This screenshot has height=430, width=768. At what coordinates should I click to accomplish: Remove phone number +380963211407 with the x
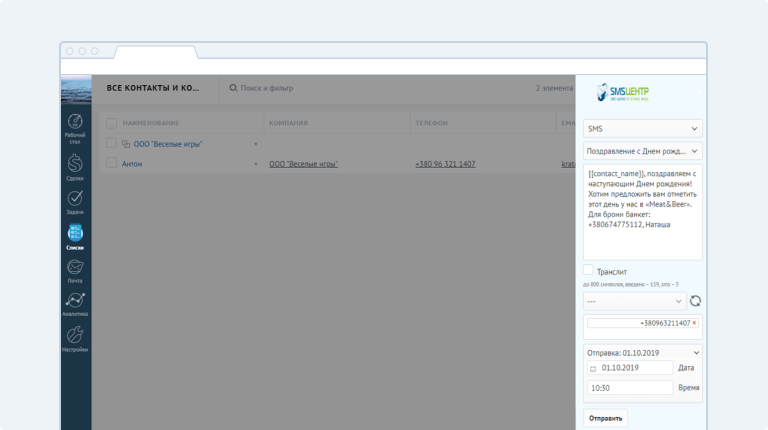(x=694, y=323)
